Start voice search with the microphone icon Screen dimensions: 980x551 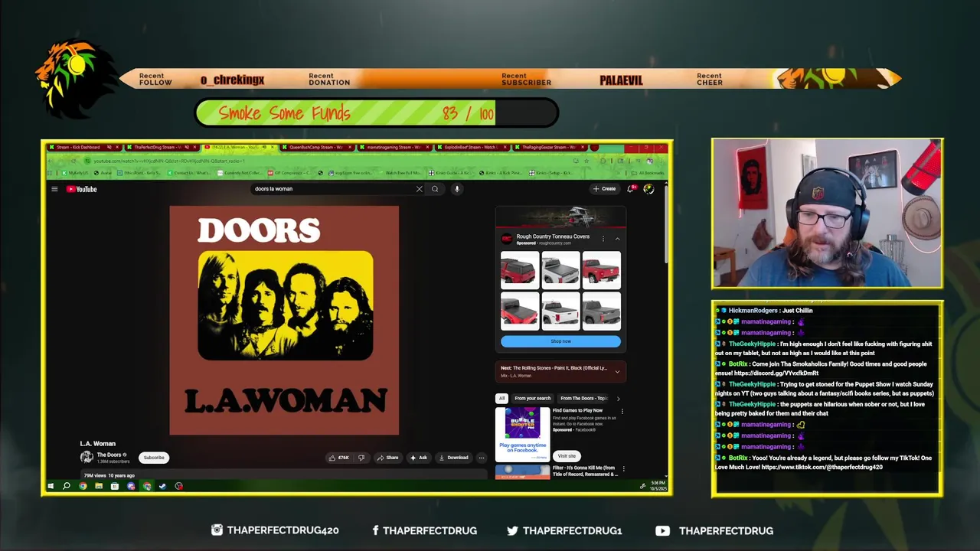(456, 189)
